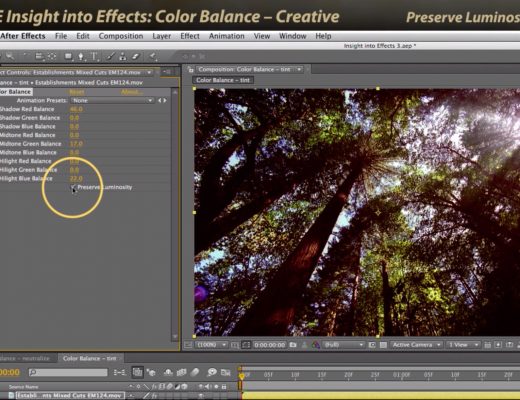The height and width of the screenshot is (400, 520).
Task: Open the Composition panel name dropdown
Action: (299, 69)
